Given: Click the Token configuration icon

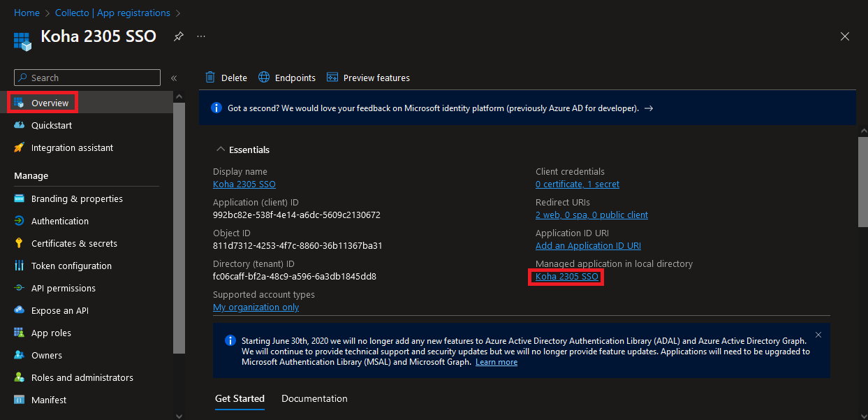Looking at the screenshot, I should pos(19,266).
